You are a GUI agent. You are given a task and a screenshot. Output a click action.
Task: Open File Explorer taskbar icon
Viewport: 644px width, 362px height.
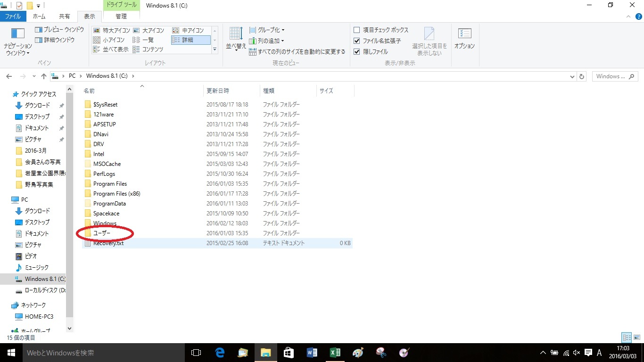(x=266, y=353)
